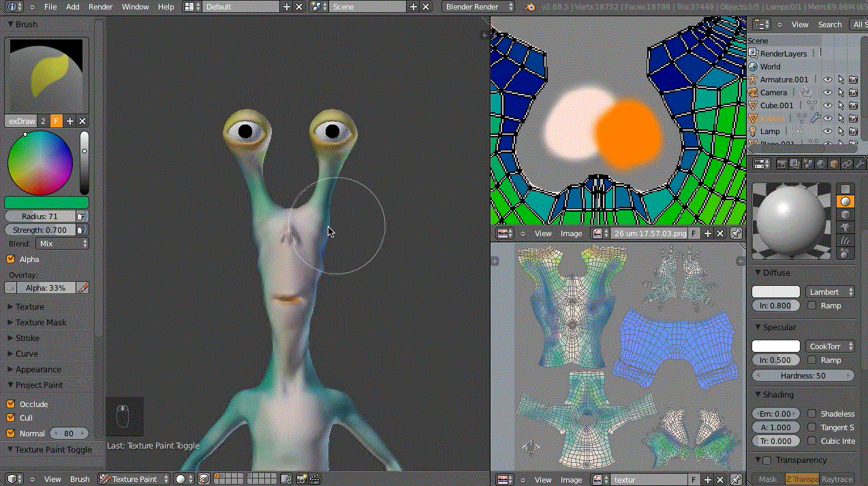
Task: Click the green brush color swatch
Action: click(x=46, y=203)
